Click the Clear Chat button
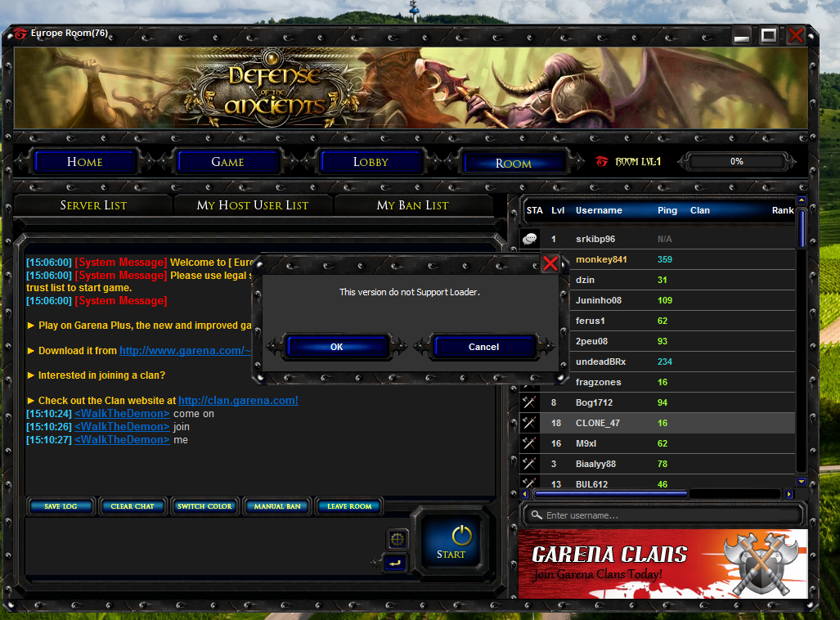 click(x=133, y=505)
